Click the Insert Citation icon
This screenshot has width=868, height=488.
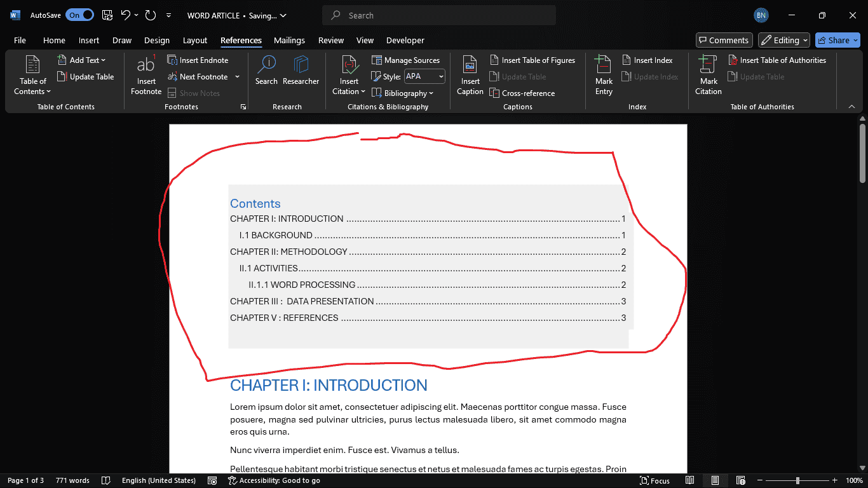tap(349, 65)
